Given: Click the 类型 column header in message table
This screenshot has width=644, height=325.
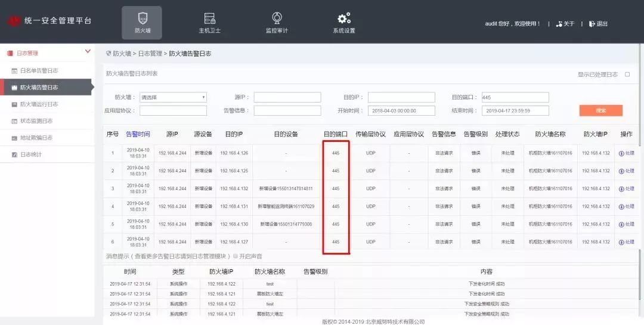Looking at the screenshot, I should [178, 271].
